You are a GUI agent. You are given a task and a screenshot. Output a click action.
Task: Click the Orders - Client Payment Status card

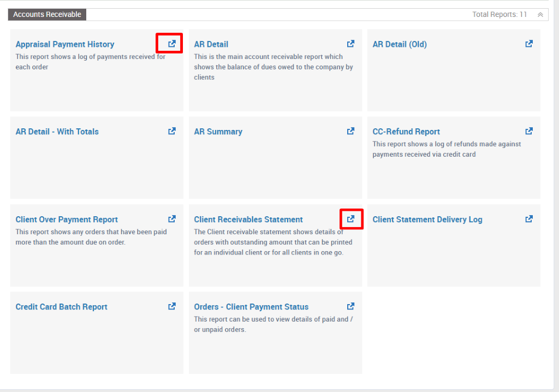pyautogui.click(x=275, y=333)
